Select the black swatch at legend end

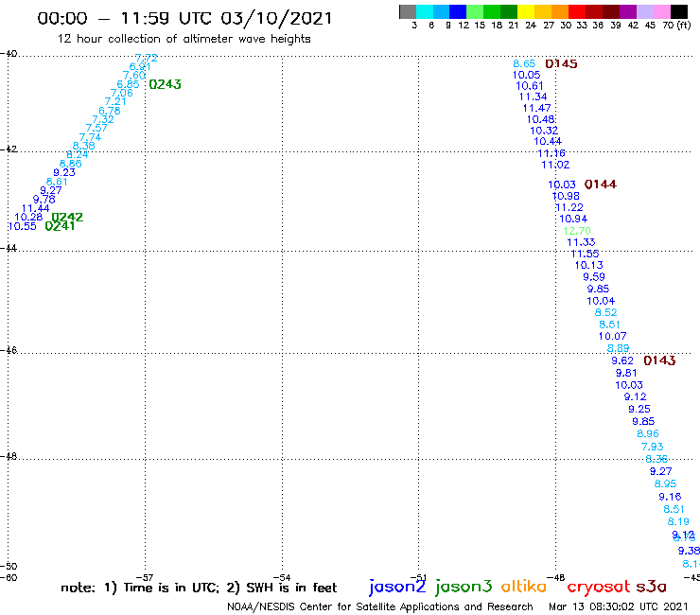(679, 12)
